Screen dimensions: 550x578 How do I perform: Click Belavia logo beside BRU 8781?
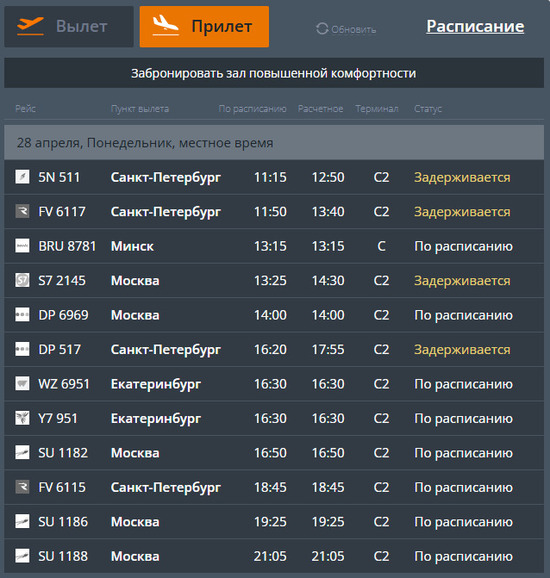(x=22, y=246)
